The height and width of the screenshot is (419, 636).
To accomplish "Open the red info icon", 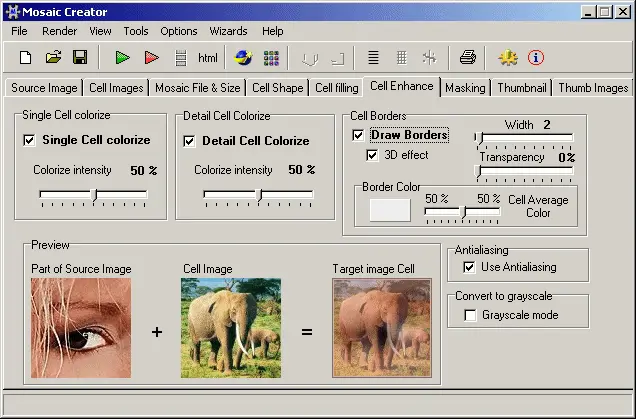I will click(x=536, y=58).
